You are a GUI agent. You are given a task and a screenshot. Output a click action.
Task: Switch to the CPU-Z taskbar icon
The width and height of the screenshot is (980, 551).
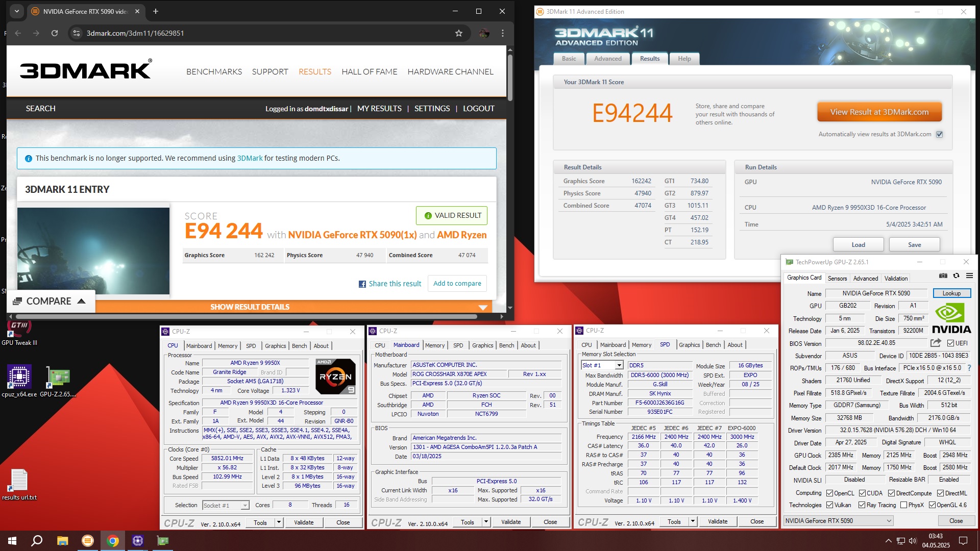point(138,541)
